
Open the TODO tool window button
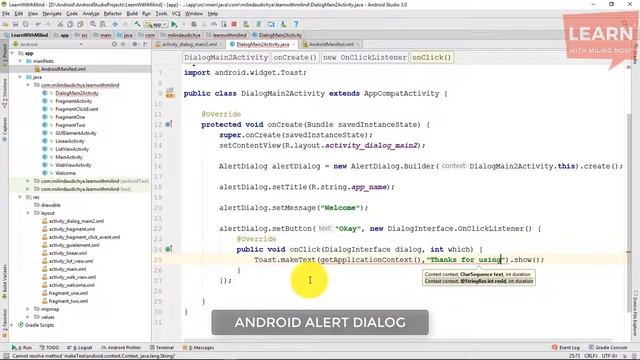(x=49, y=347)
